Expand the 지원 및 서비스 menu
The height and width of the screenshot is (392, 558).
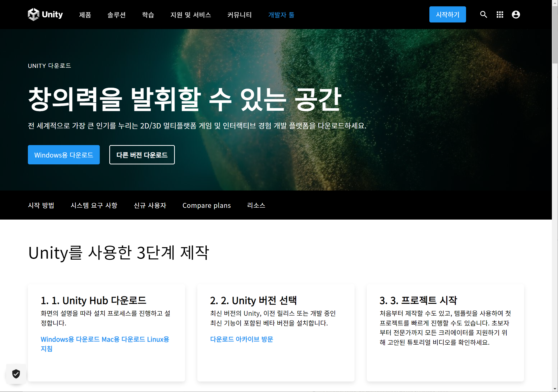190,15
